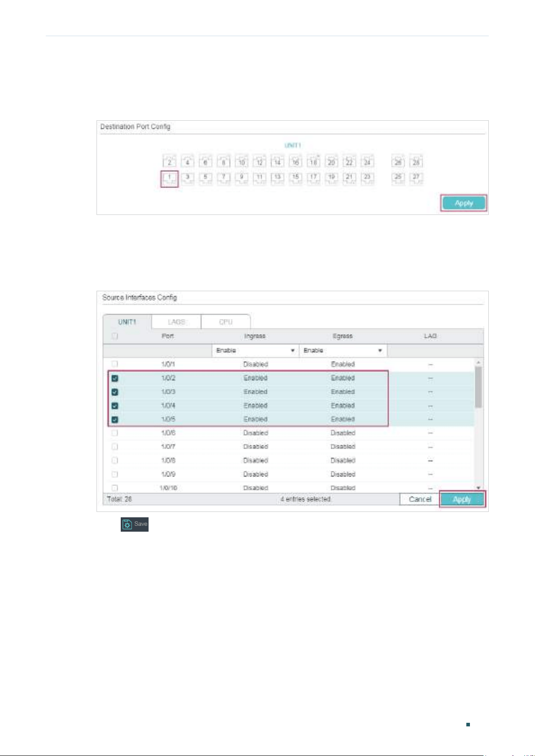Uncheck port 1/0/4 checkbox
Viewport: 535px width, 756px height.
pos(115,406)
